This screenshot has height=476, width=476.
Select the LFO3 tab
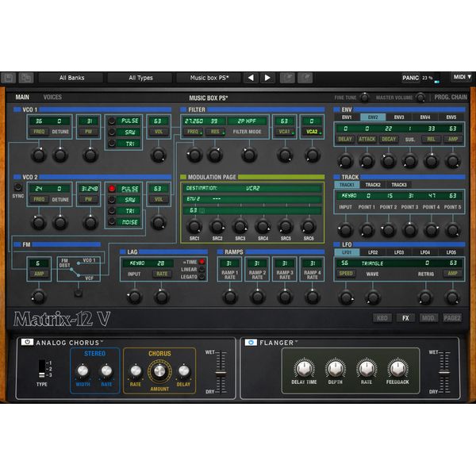tap(399, 252)
